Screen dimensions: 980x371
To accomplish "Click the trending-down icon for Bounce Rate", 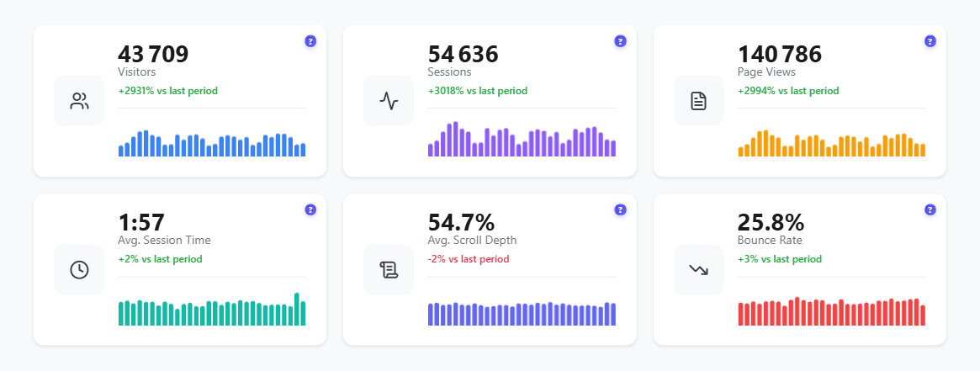I will [x=699, y=269].
